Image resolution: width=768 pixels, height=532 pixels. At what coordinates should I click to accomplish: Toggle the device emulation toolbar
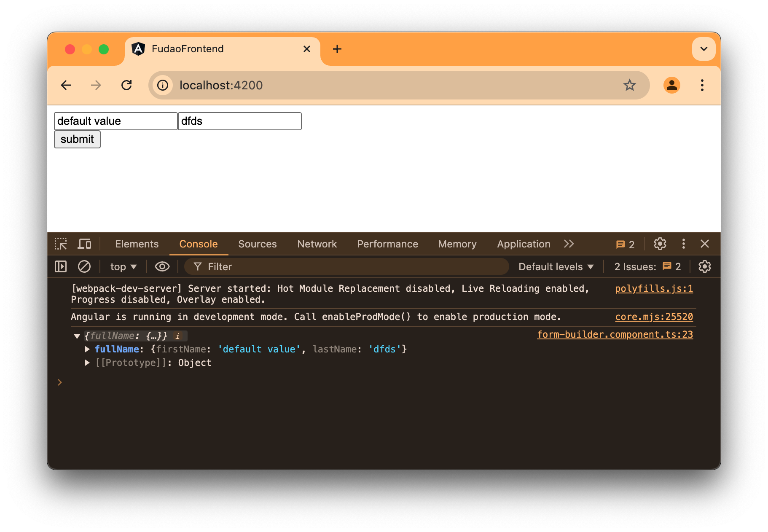[84, 244]
